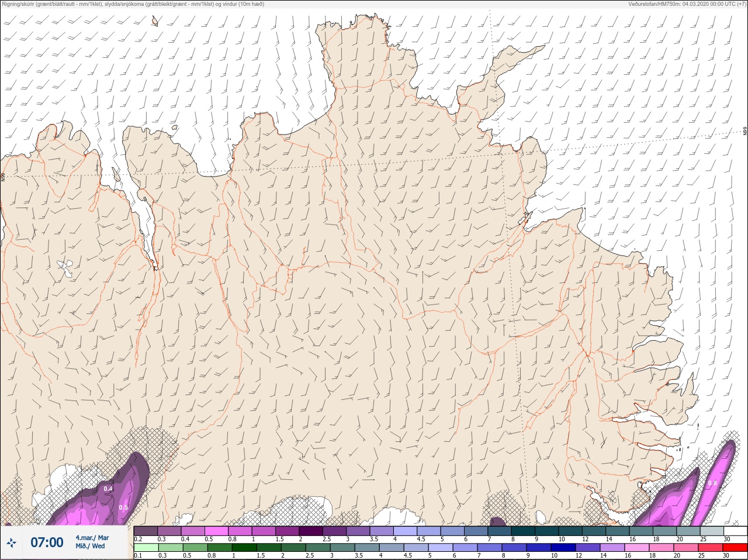748x560 pixels.
Task: Pick the darkest purple swatch in upper legend
Action: pos(311,531)
